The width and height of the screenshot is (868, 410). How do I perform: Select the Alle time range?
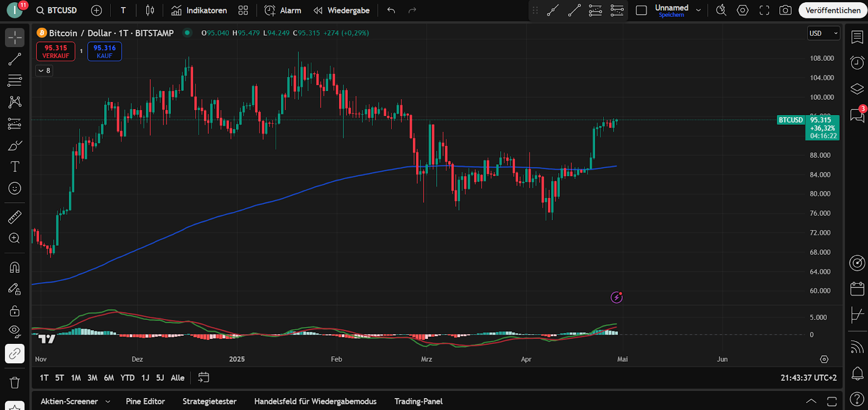pyautogui.click(x=177, y=377)
